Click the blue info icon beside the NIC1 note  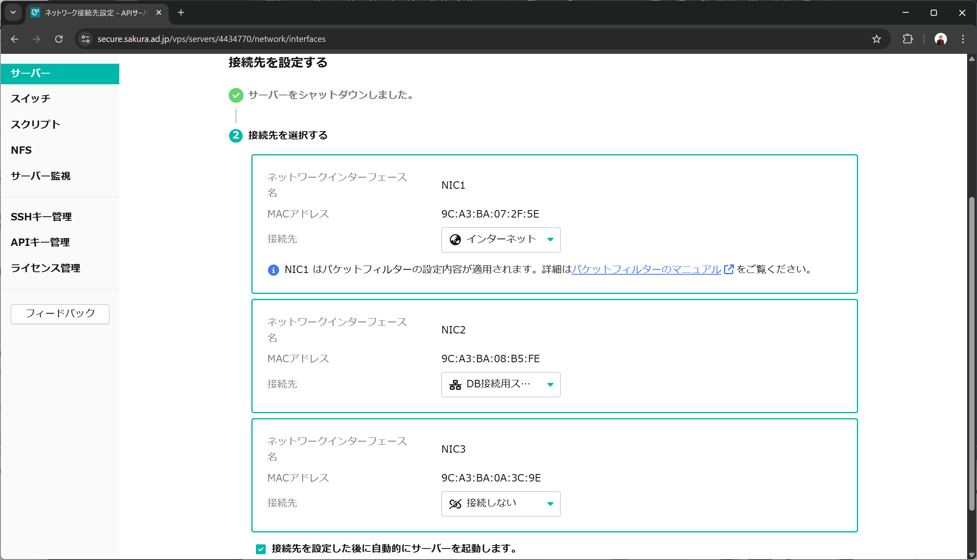[273, 270]
